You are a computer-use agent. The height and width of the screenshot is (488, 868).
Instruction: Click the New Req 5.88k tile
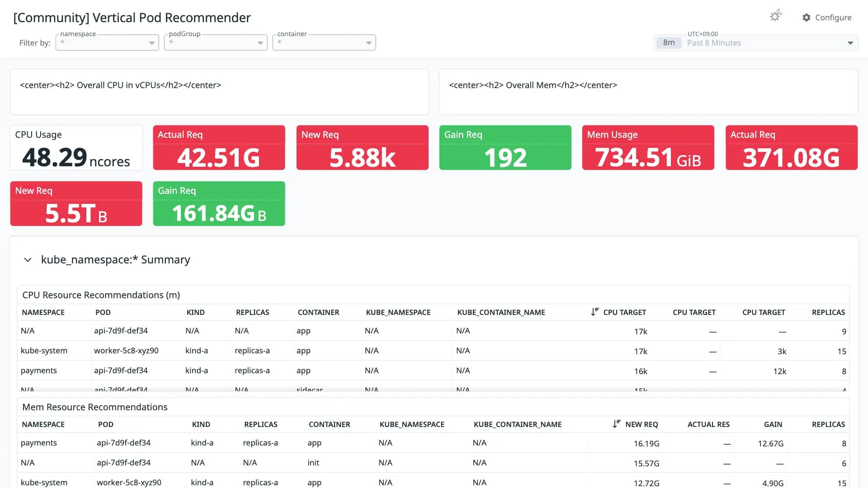[x=362, y=147]
